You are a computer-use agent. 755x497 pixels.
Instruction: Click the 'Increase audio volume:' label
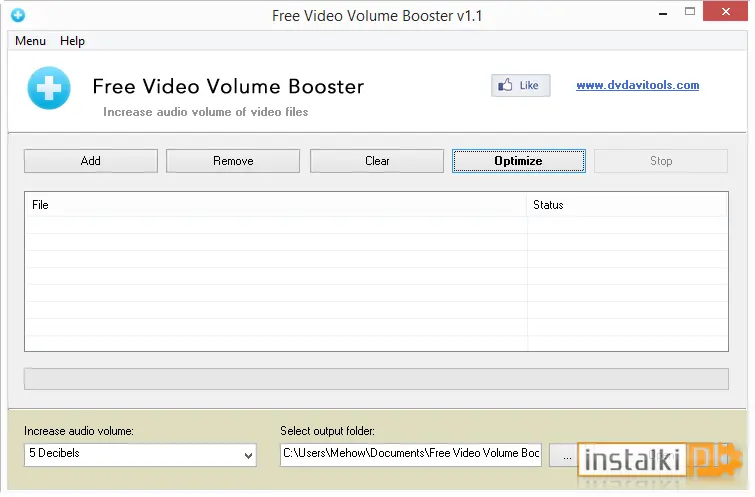click(79, 431)
